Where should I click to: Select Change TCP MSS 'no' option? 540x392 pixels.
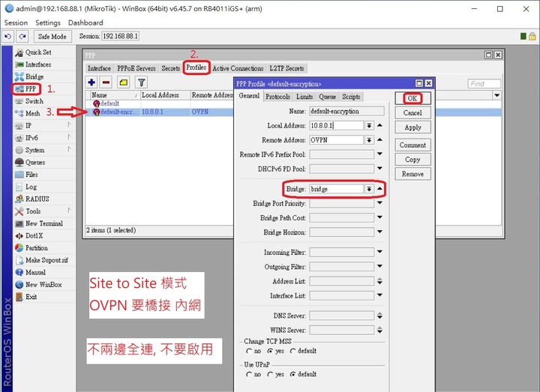[249, 351]
